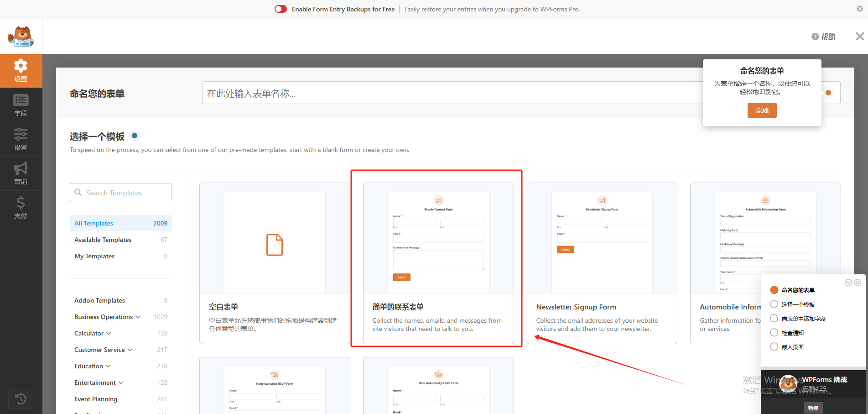The height and width of the screenshot is (414, 868).
Task: Click the 暂停 button in WPForms 挑战
Action: coord(813,408)
